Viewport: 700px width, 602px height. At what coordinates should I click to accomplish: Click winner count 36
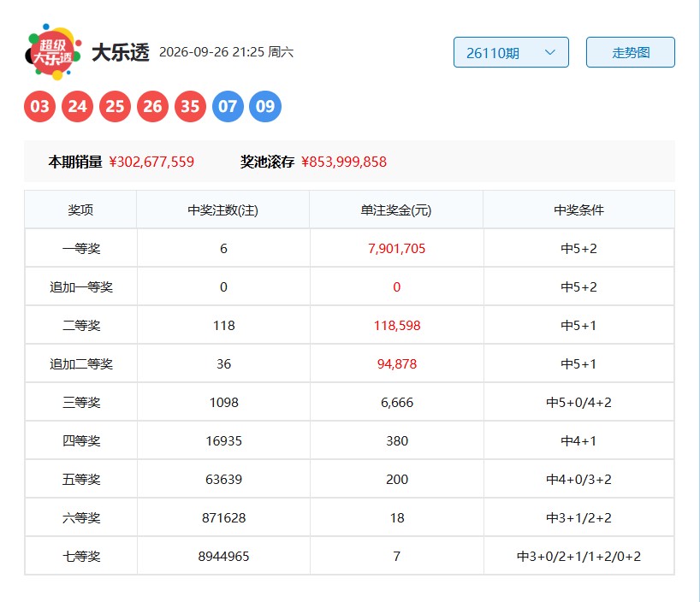click(x=223, y=363)
